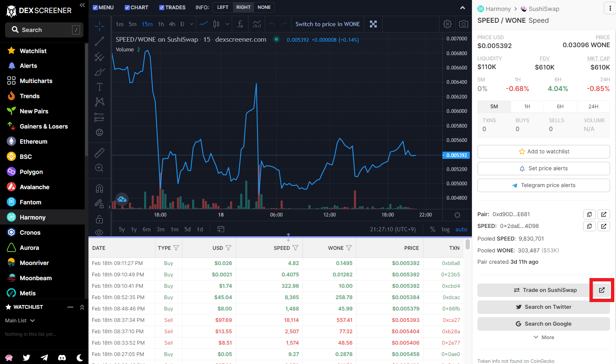Activate the zoom in tool
This screenshot has height=364, width=616.
pos(99,168)
